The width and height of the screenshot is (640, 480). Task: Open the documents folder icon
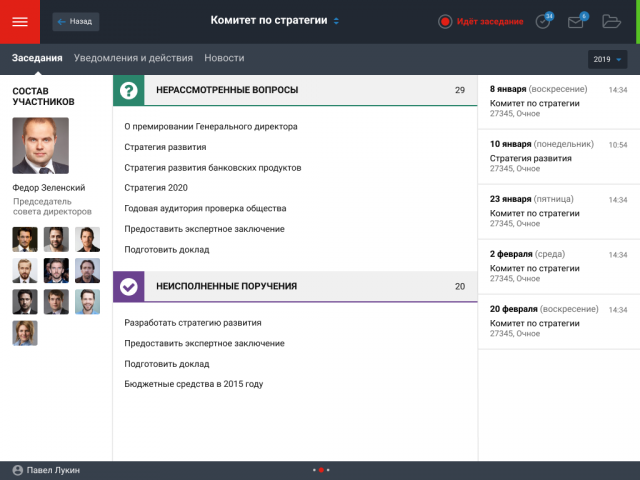pos(611,21)
